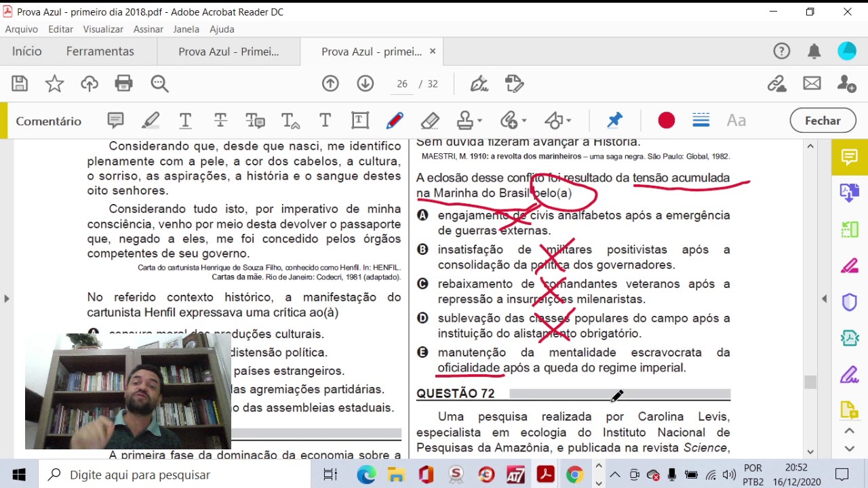This screenshot has width=868, height=488.
Task: Select the strikethrough text tool
Action: pyautogui.click(x=220, y=121)
